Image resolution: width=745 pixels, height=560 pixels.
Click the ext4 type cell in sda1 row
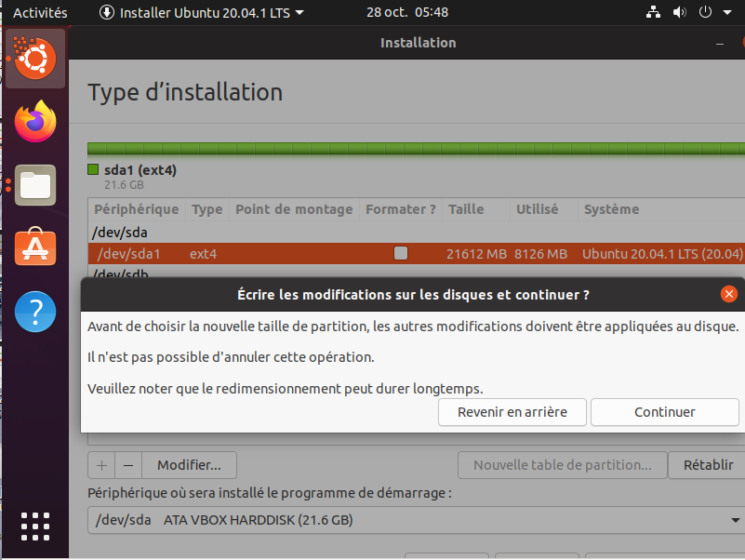204,254
